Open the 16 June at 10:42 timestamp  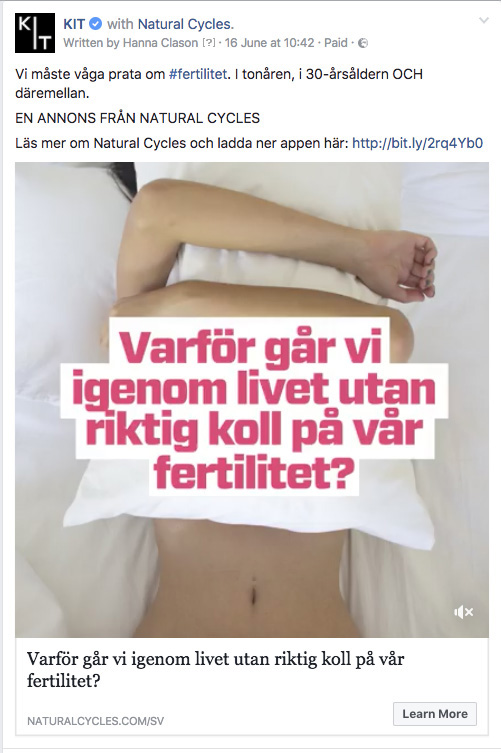coord(269,43)
